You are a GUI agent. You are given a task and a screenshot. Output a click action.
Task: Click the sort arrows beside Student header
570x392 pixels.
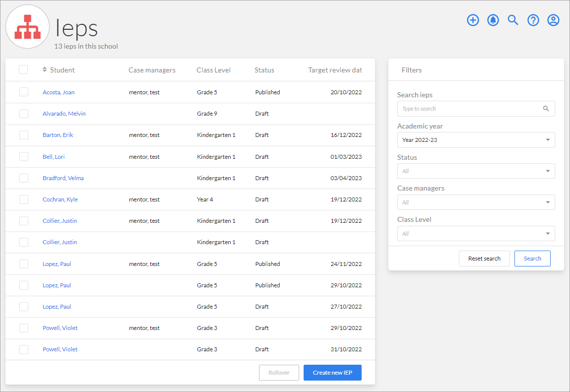click(45, 69)
